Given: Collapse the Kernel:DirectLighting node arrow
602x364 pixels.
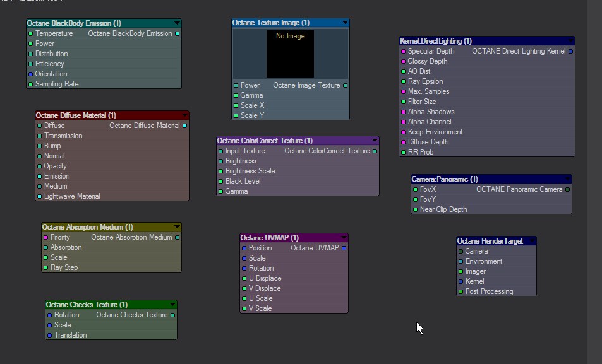Looking at the screenshot, I should (570, 40).
